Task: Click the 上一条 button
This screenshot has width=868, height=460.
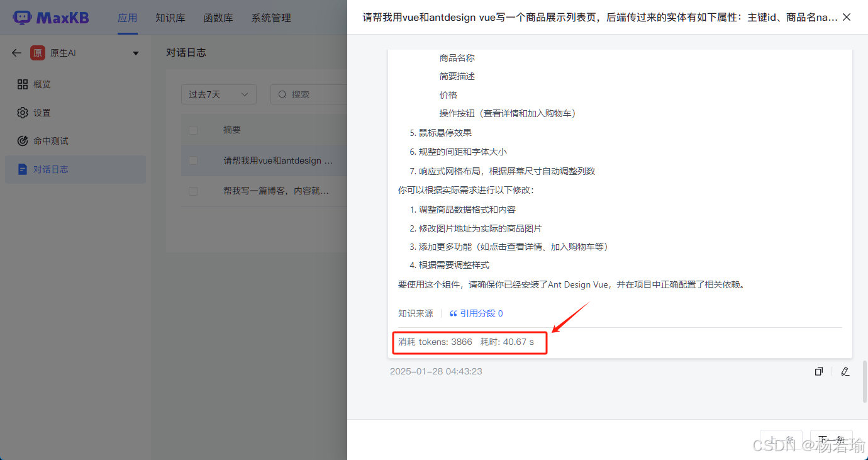Action: coord(781,440)
